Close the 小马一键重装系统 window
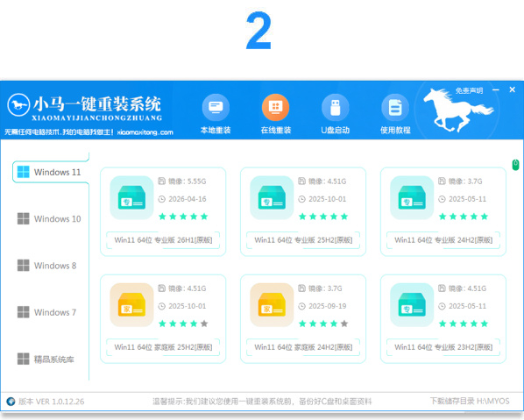This screenshot has width=524, height=420. click(513, 89)
